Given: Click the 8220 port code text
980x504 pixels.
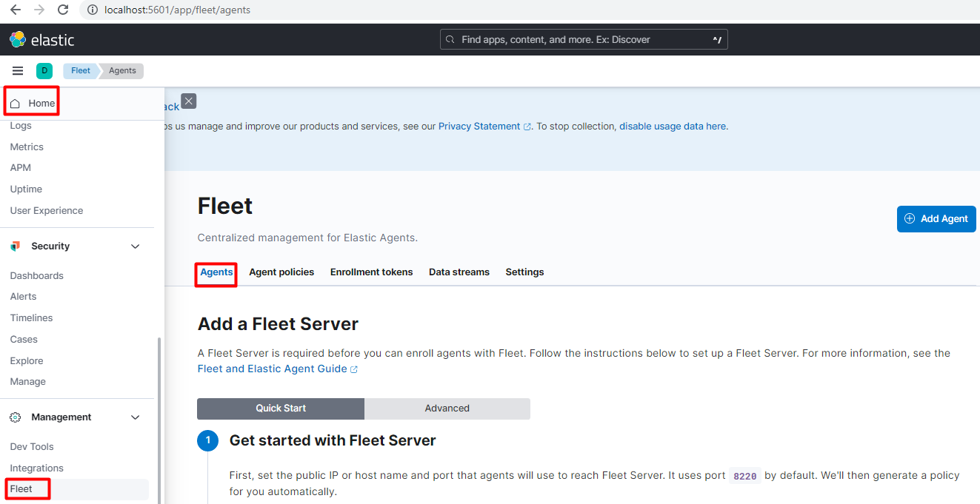Looking at the screenshot, I should click(x=745, y=476).
